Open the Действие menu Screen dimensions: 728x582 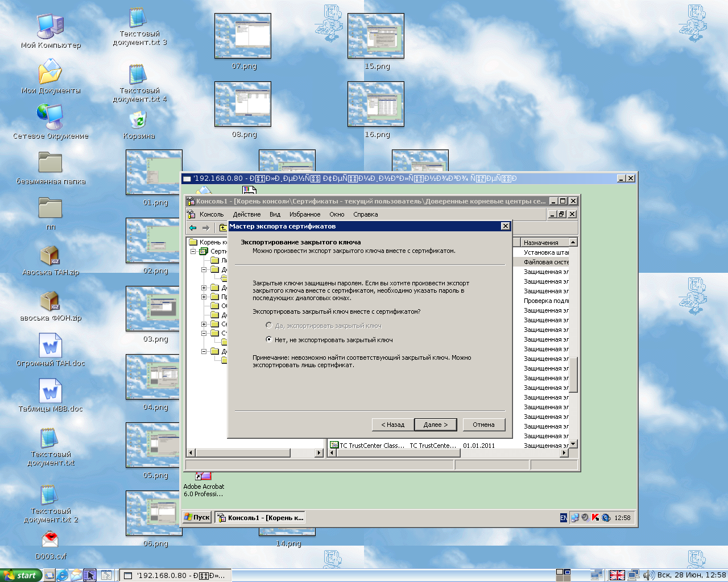coord(246,214)
